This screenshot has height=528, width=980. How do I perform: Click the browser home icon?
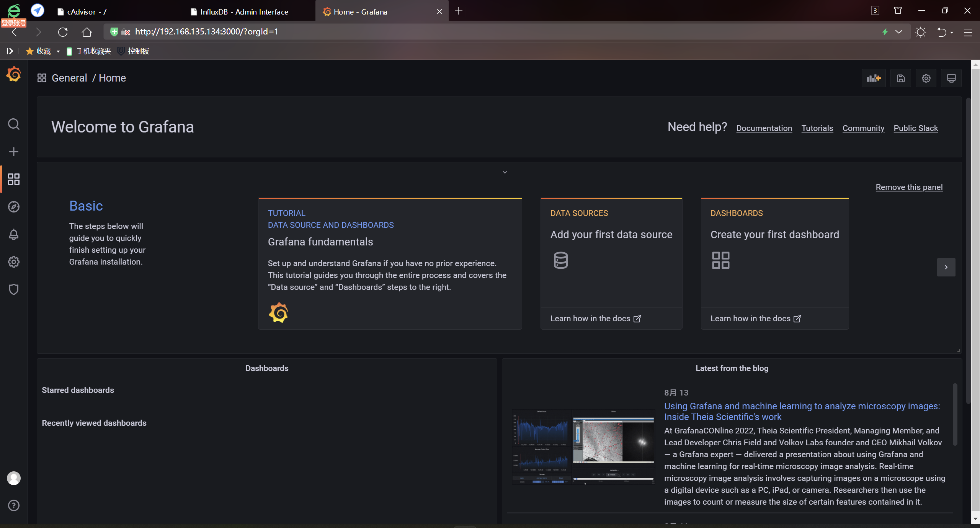pos(87,32)
